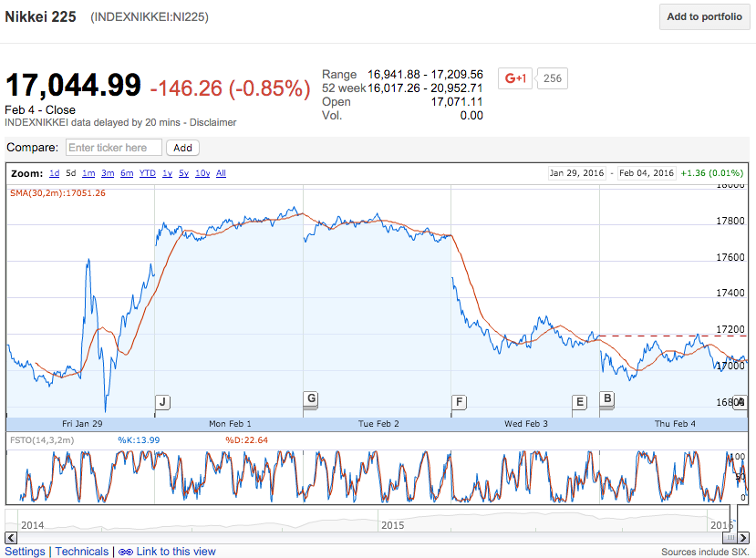Set zoom to 5y

pyautogui.click(x=183, y=173)
